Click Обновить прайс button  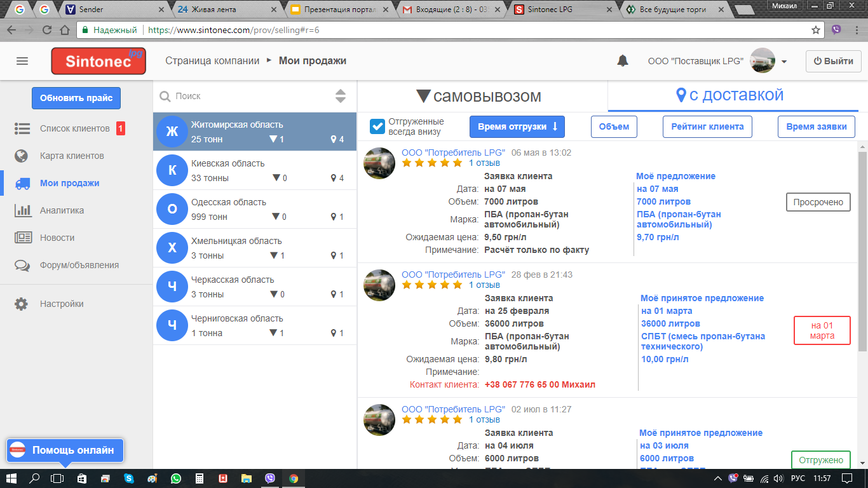(76, 98)
